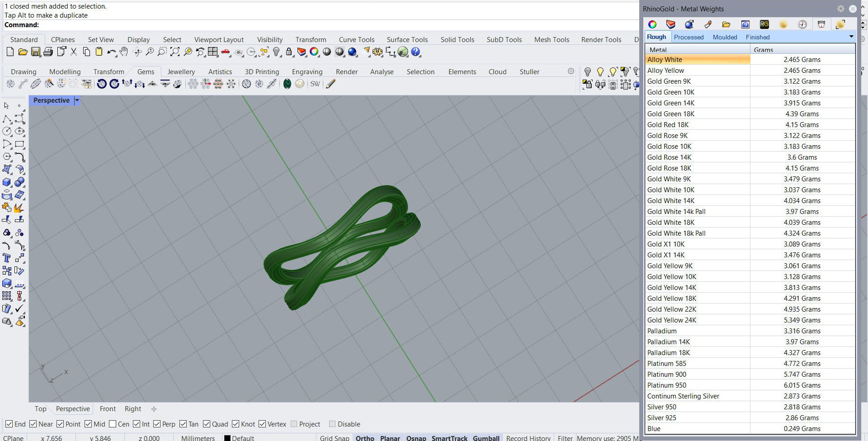Switch to the Jewellery toolbar tab
The image size is (868, 441).
click(x=181, y=71)
